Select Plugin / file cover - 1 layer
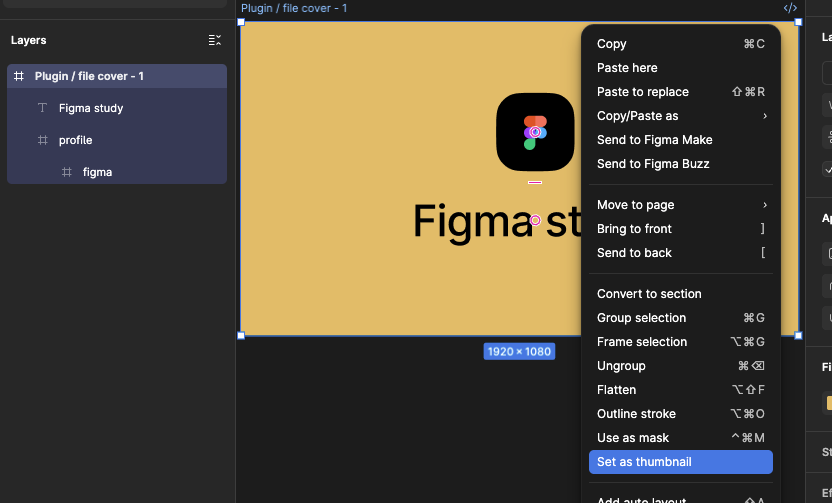Screen dimensions: 832x503 tap(117, 76)
